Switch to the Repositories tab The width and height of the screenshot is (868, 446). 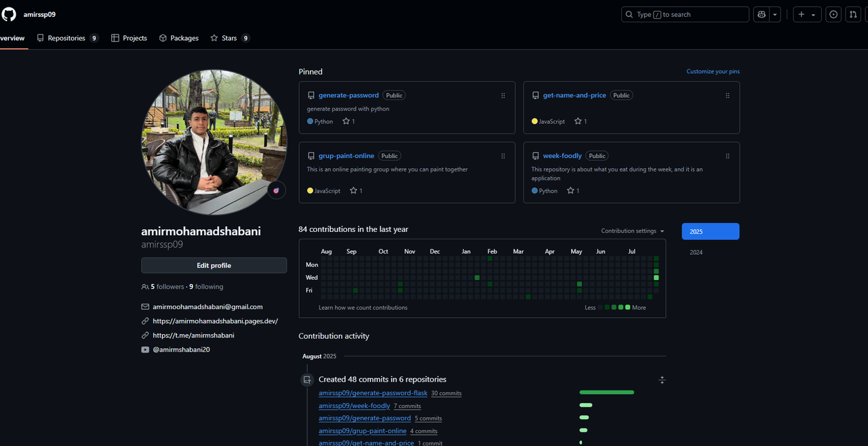coord(67,38)
